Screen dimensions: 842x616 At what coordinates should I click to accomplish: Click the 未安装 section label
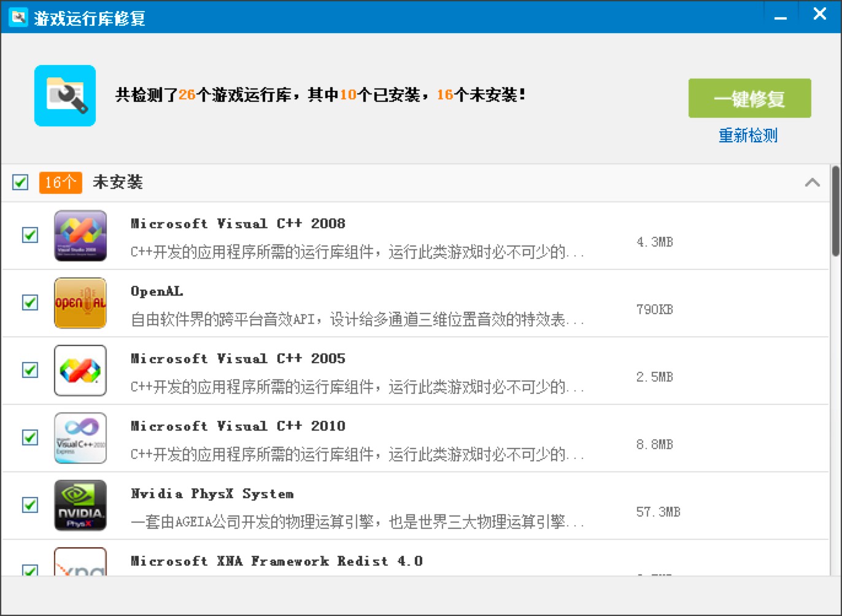click(x=118, y=182)
